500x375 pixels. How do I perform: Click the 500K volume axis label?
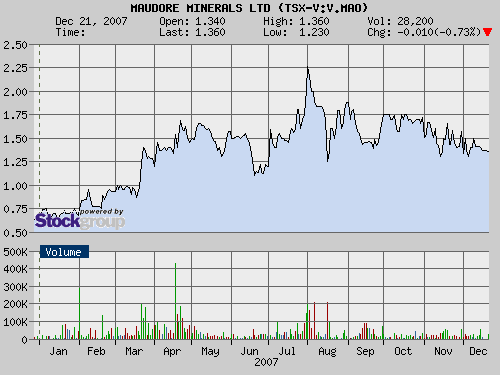15,252
